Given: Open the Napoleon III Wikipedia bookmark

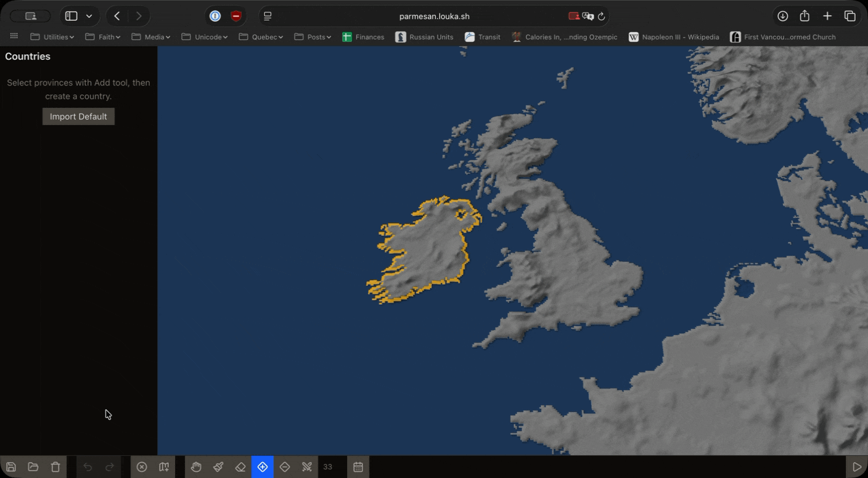Looking at the screenshot, I should 673,37.
